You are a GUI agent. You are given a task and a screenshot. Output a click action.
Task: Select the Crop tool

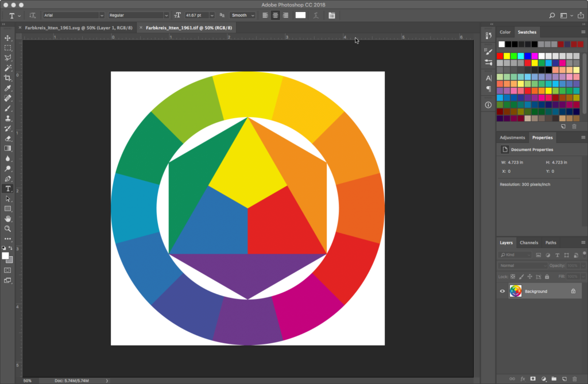pyautogui.click(x=8, y=78)
